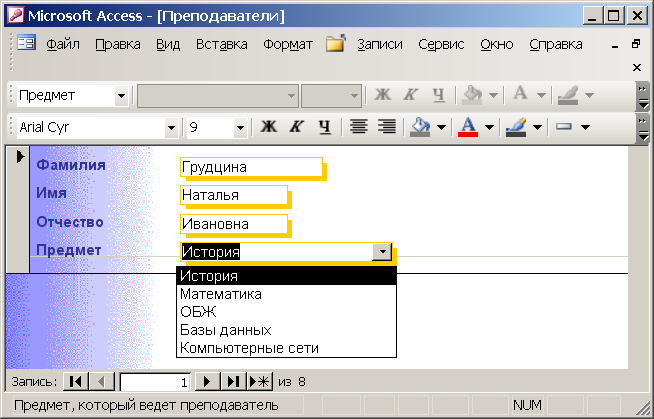Select История in dropdown list
The width and height of the screenshot is (654, 419).
pos(287,276)
